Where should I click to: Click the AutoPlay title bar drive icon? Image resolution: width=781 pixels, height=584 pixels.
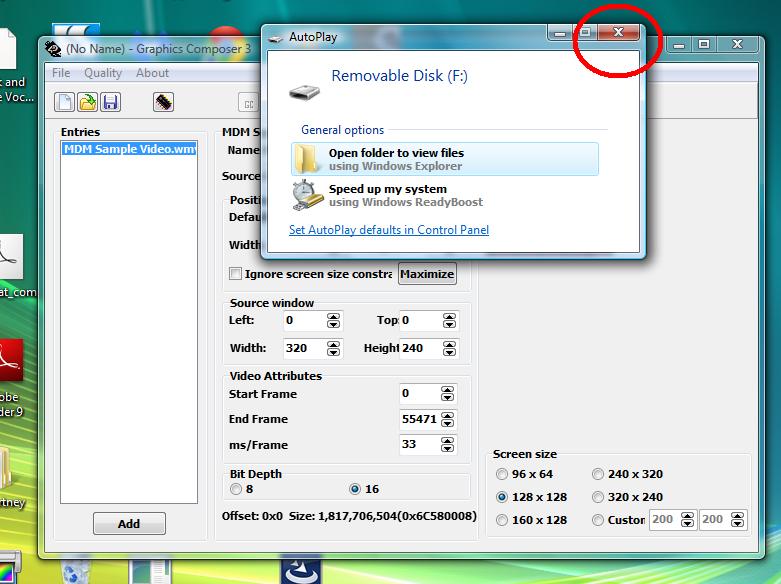pos(275,38)
